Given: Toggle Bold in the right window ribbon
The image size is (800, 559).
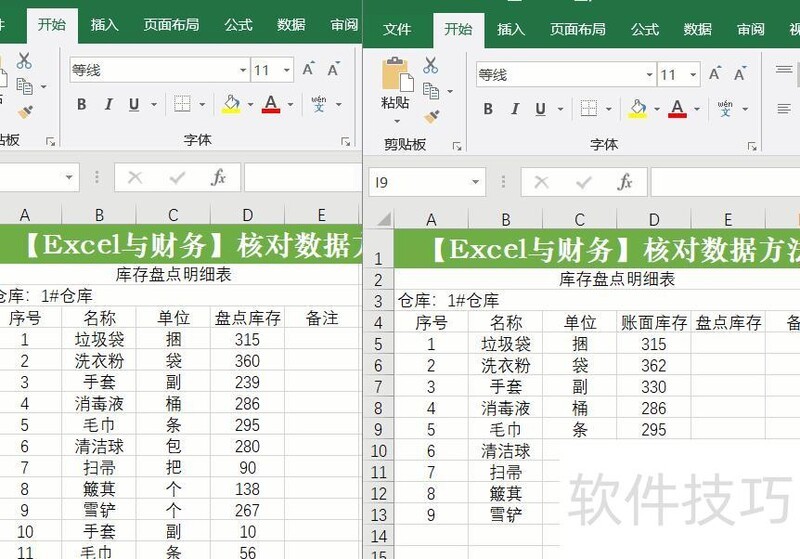Looking at the screenshot, I should click(488, 109).
